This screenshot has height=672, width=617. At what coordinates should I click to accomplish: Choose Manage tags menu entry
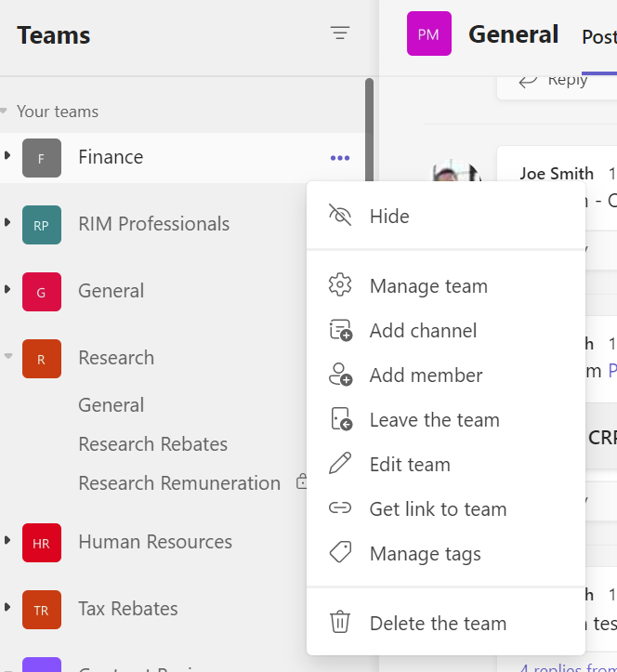point(446,553)
